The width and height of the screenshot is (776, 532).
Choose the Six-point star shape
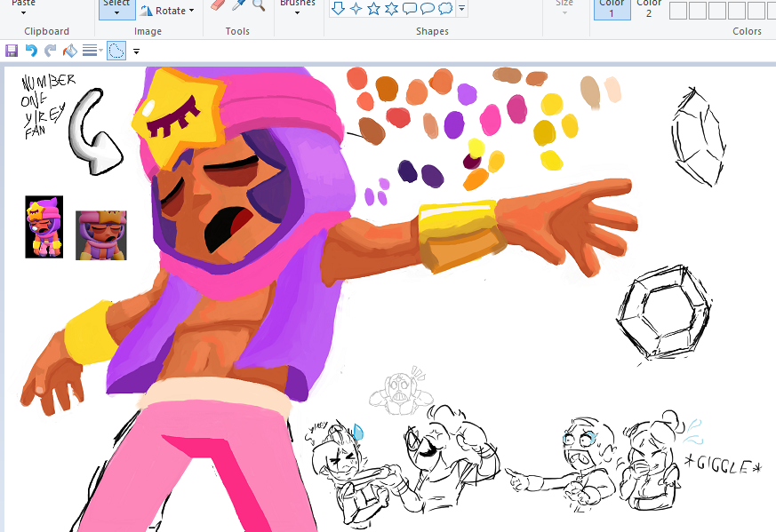[391, 8]
